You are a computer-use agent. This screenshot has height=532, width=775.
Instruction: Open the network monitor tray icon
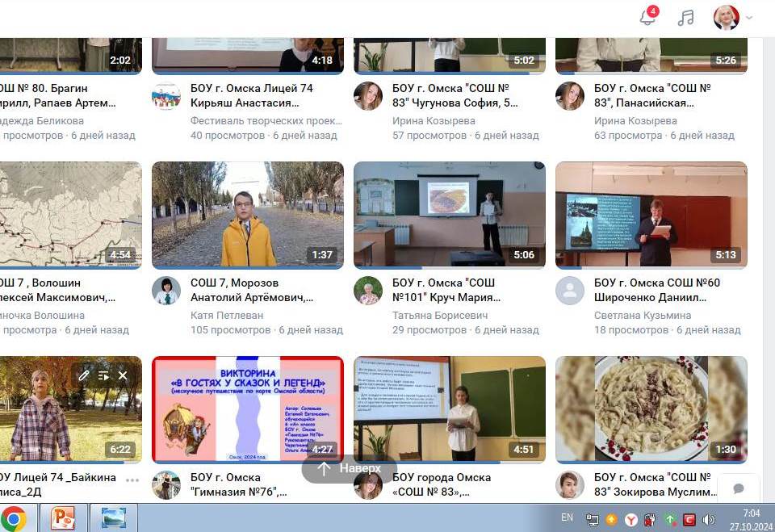coord(592,520)
